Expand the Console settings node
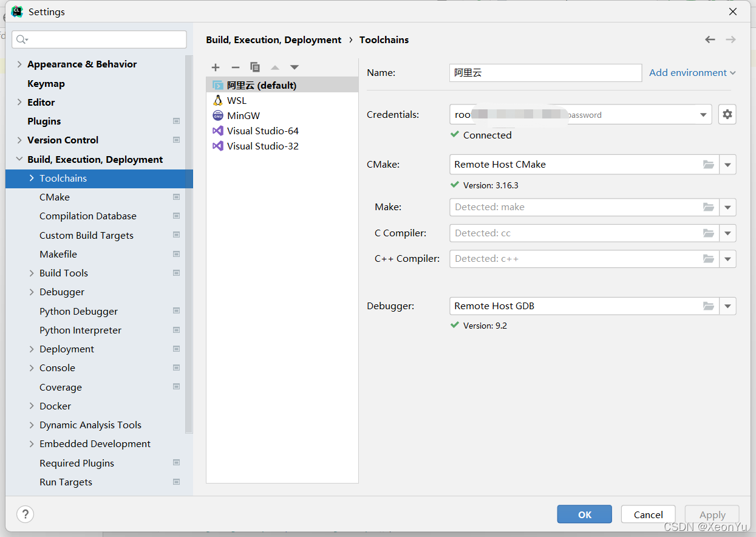 (x=32, y=368)
